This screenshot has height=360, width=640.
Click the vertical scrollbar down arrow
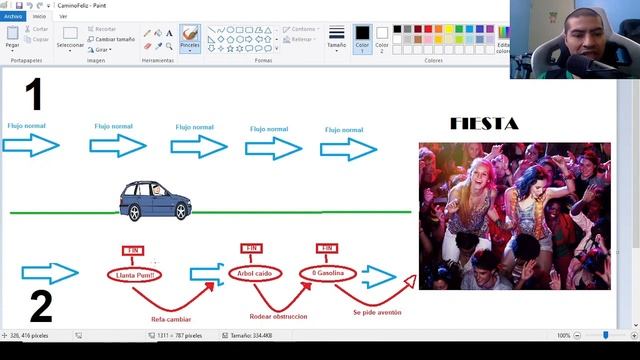636,325
